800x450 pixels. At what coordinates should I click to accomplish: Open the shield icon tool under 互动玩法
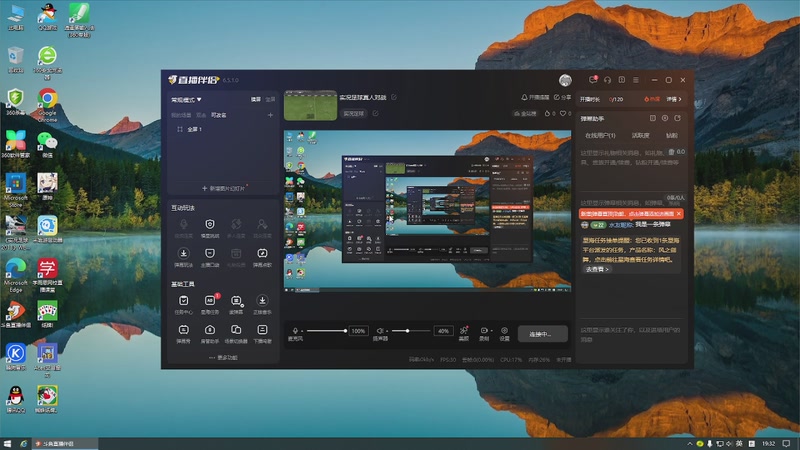click(210, 228)
